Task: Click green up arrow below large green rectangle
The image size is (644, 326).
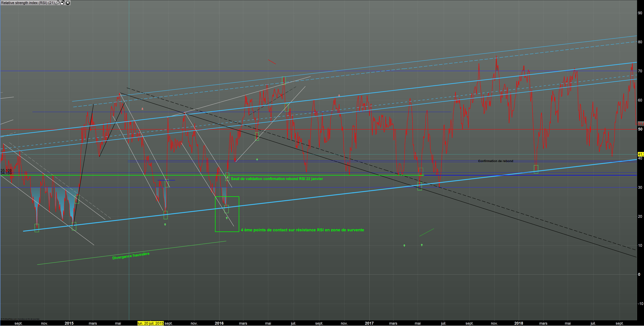Action: [x=227, y=218]
